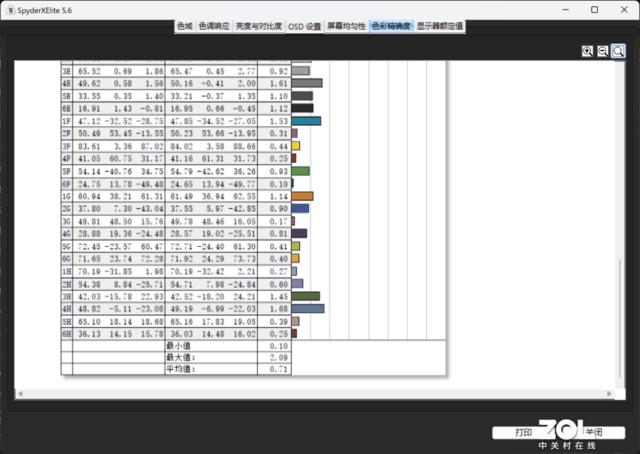This screenshot has height=454, width=640.
Task: Click the blue color bar for row 2G
Action: click(x=300, y=209)
